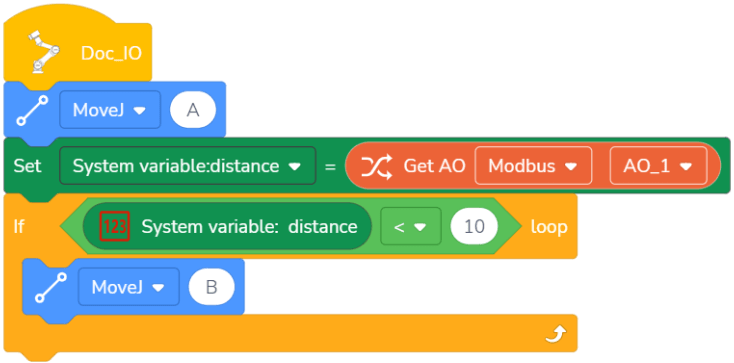Viewport: 734px width, 363px height.
Task: Open the first MoveJ dropdown above point A
Action: pyautogui.click(x=110, y=110)
